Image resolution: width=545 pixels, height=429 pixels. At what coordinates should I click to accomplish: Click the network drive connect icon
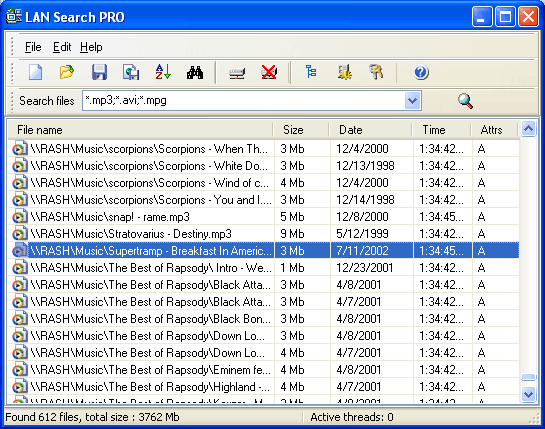pyautogui.click(x=237, y=73)
